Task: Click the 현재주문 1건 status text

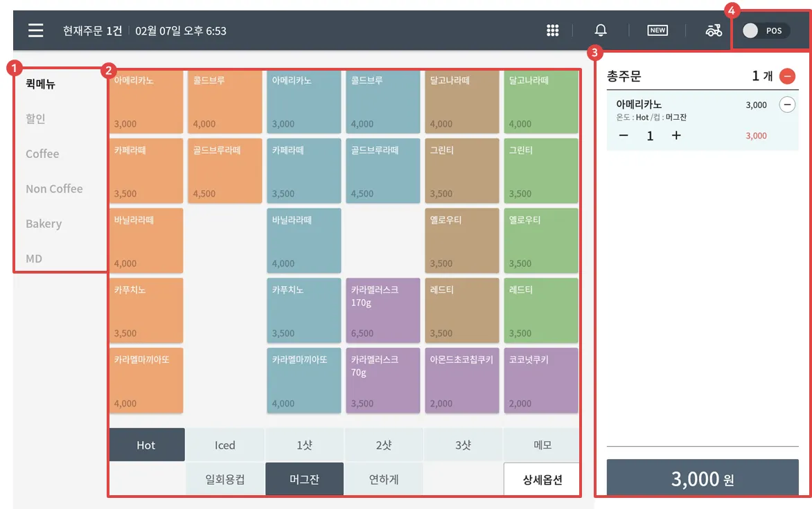Action: click(92, 31)
